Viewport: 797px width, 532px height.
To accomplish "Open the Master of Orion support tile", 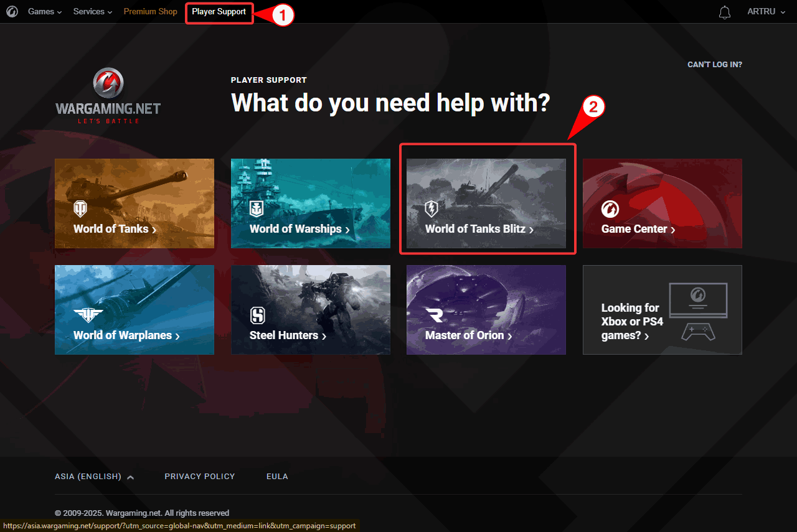I will [486, 310].
